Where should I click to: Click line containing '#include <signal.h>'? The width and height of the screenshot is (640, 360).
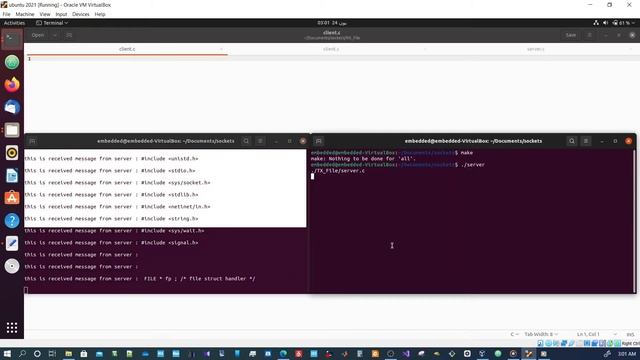point(111,242)
